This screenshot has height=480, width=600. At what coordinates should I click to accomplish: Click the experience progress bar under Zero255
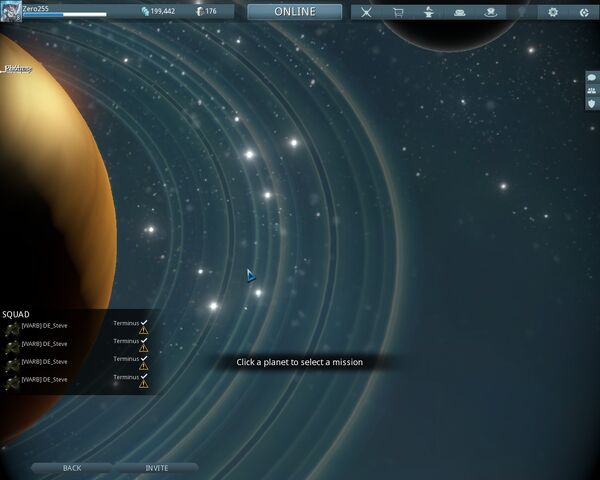(65, 15)
